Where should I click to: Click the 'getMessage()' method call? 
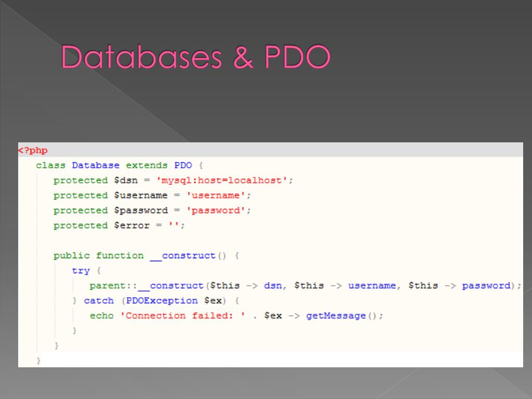[x=342, y=316]
